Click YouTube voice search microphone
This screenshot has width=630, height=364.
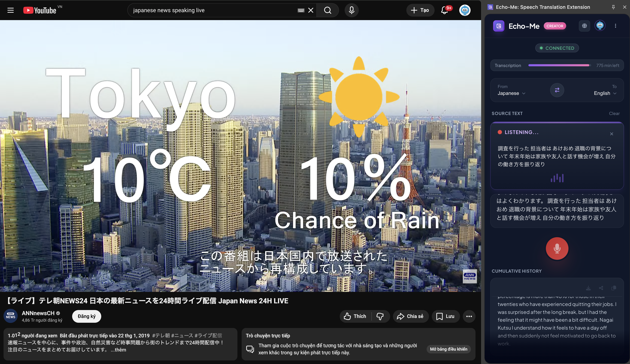point(351,10)
